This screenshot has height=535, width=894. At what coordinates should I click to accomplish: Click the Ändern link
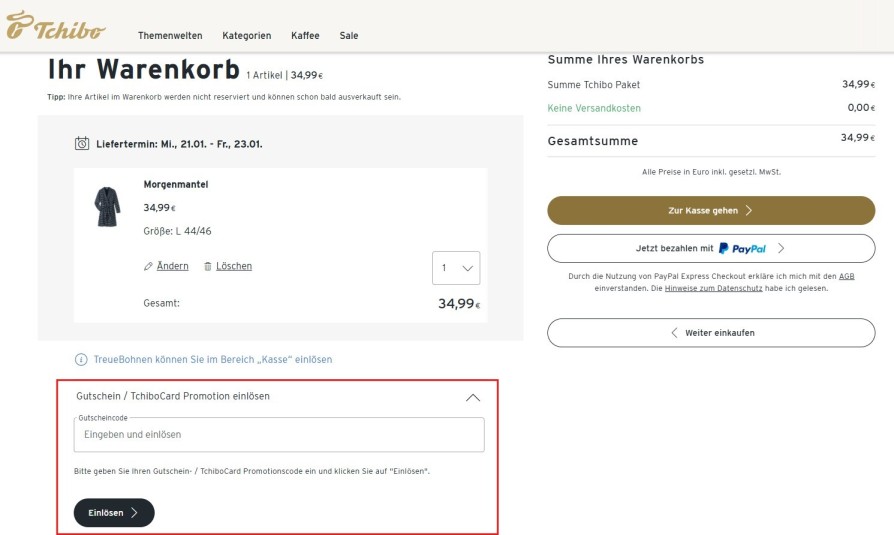[172, 266]
